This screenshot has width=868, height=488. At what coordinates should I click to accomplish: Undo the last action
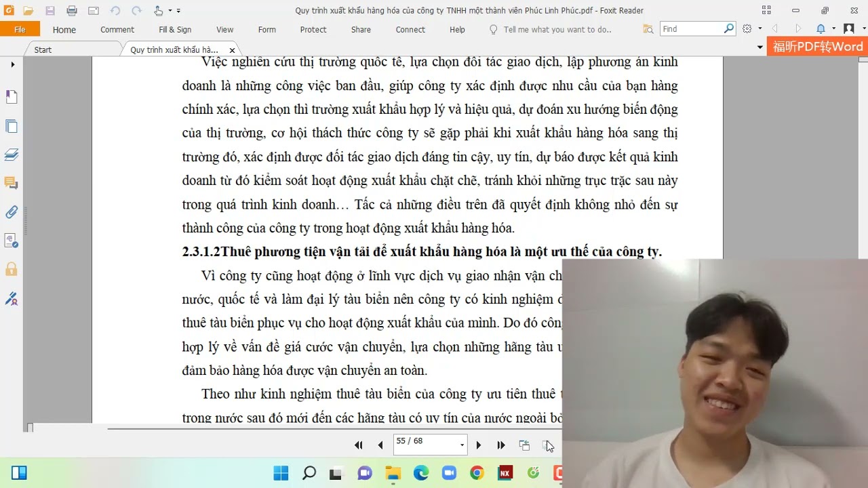coord(115,11)
